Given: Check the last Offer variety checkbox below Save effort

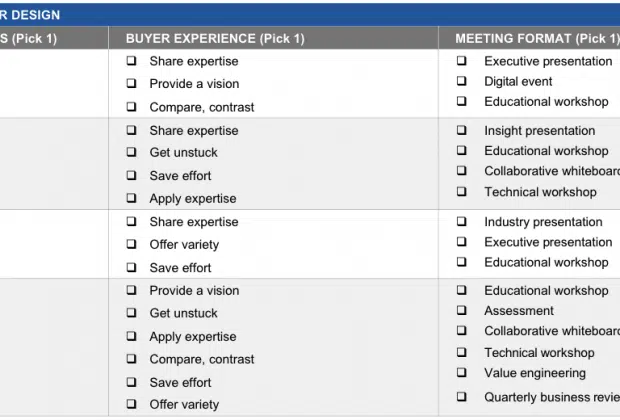Looking at the screenshot, I should pyautogui.click(x=131, y=404).
